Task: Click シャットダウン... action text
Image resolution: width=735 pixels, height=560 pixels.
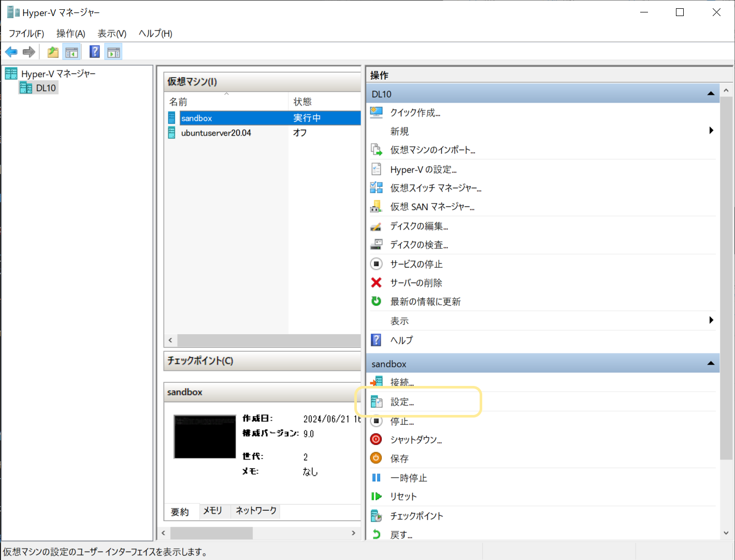Action: click(416, 440)
